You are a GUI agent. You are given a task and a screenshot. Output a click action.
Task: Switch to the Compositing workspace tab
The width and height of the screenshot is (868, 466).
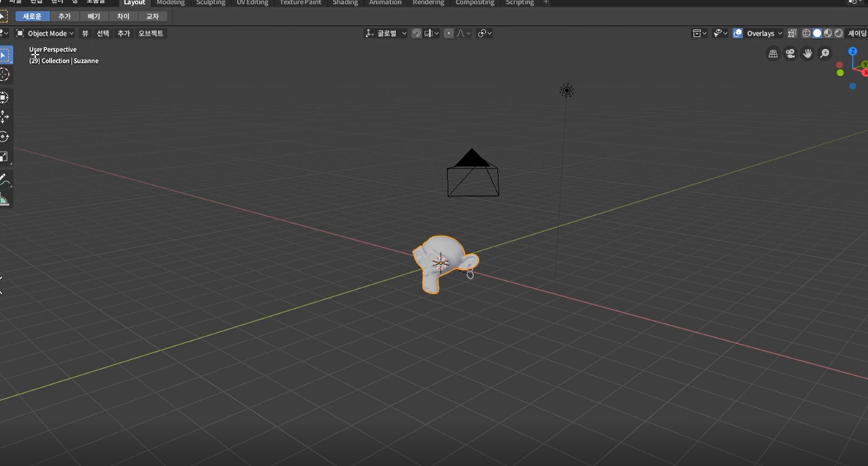click(x=475, y=3)
